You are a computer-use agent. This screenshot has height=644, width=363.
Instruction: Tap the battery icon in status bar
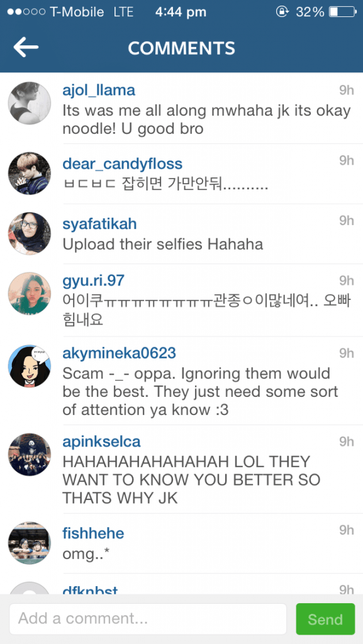point(342,12)
